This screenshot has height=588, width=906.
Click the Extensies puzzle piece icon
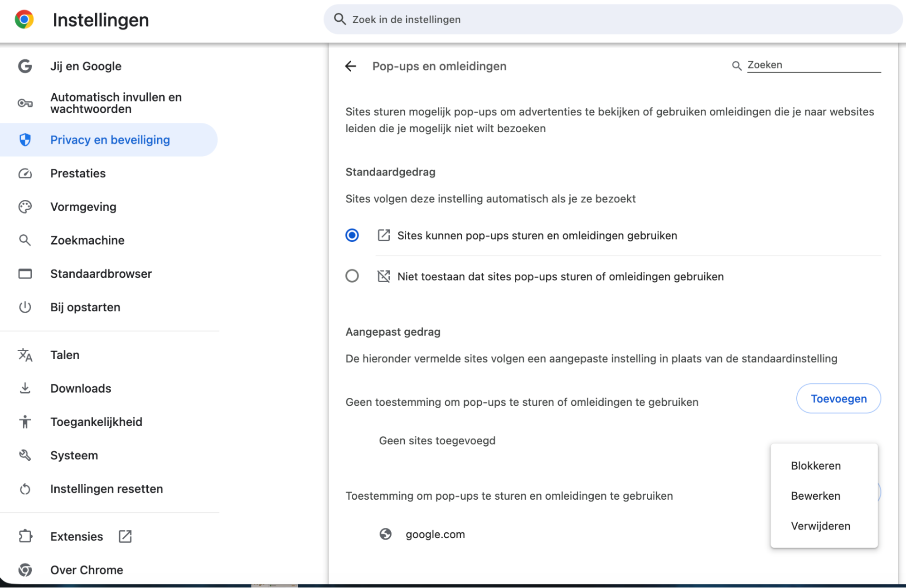tap(25, 536)
